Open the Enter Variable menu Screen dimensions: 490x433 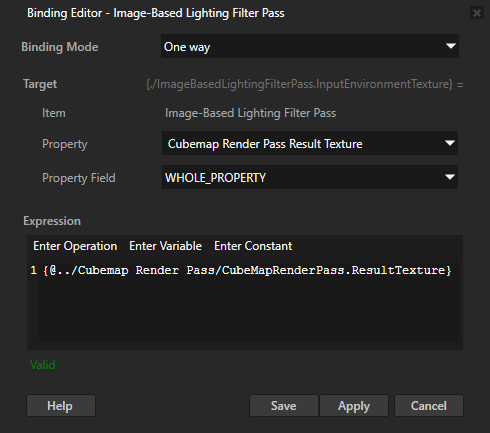(x=165, y=246)
